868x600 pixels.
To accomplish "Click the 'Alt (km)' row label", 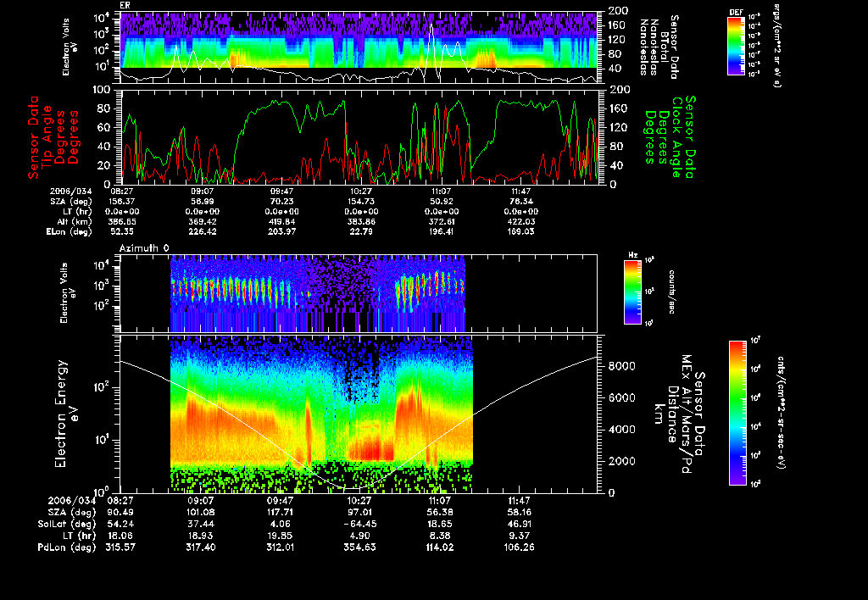I will click(75, 222).
